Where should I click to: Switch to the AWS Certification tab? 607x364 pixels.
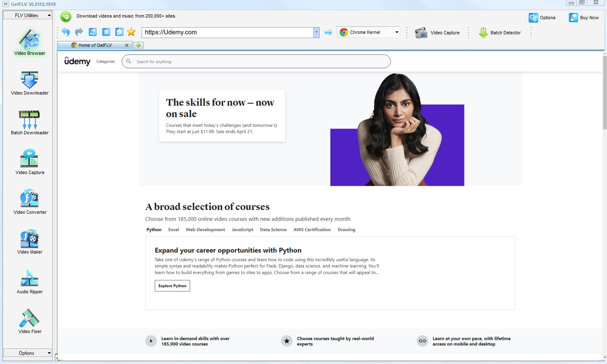point(312,230)
